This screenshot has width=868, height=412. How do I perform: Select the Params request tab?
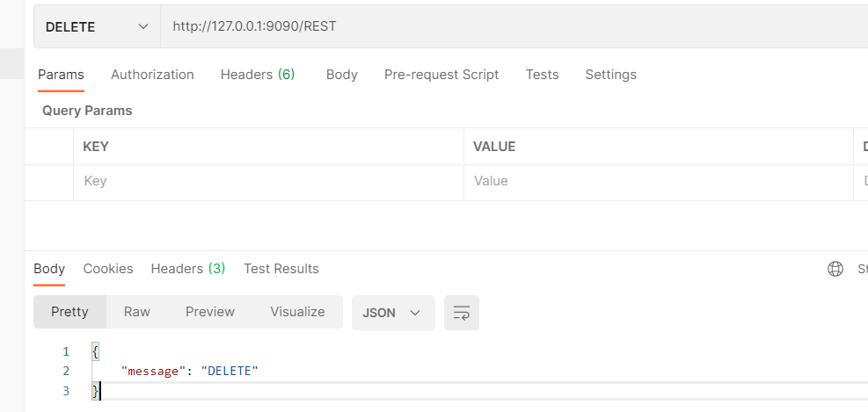[61, 75]
